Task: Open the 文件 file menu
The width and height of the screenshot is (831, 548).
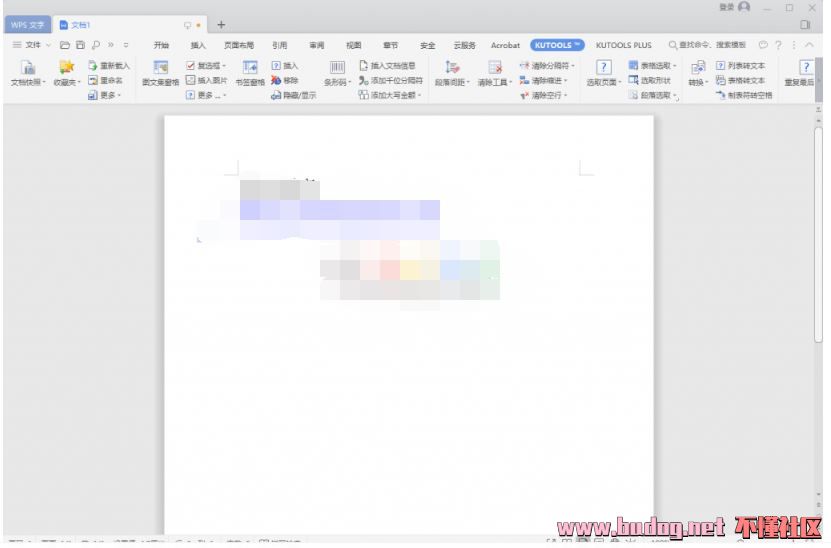Action: (x=32, y=45)
